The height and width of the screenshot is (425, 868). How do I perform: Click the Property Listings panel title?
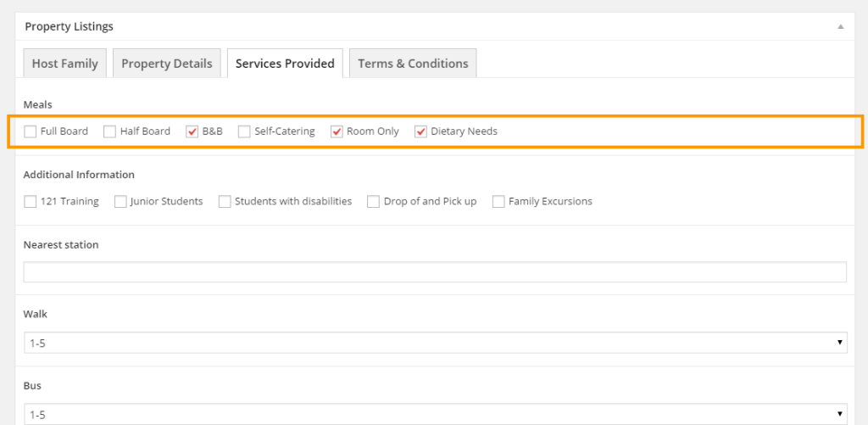[x=70, y=27]
